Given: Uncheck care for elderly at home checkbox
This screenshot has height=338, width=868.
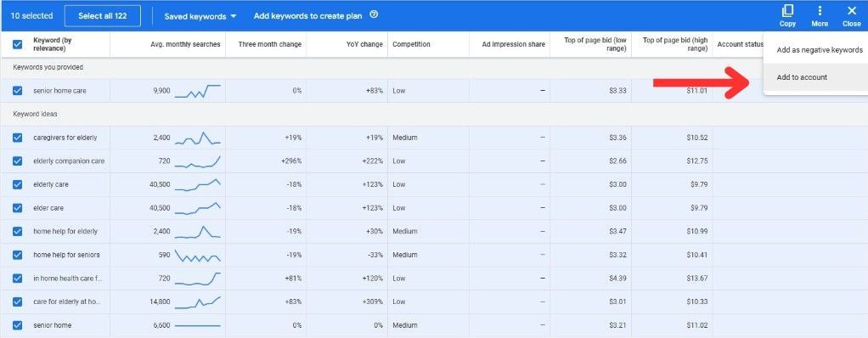Looking at the screenshot, I should [x=18, y=302].
